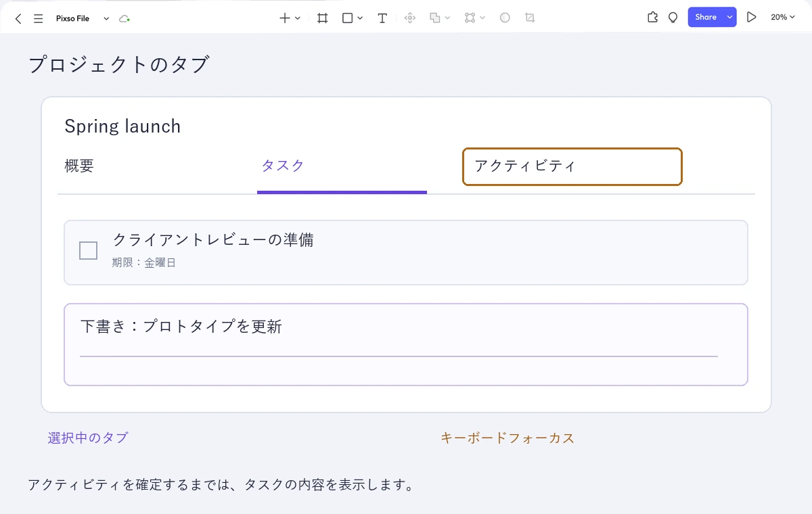Open the 20% zoom level dropdown
Screen dimensions: 812x514
click(x=783, y=18)
